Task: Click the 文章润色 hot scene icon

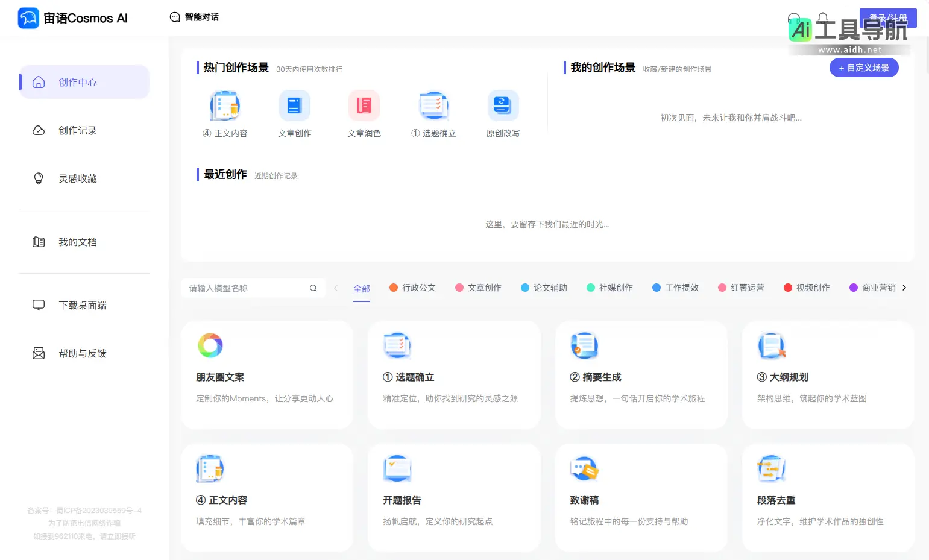Action: pos(364,105)
